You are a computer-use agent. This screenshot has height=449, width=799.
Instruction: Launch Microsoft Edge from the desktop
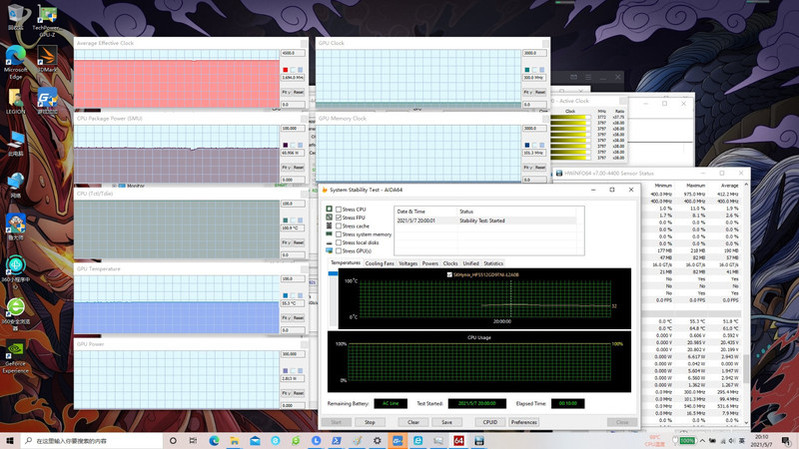click(x=16, y=62)
